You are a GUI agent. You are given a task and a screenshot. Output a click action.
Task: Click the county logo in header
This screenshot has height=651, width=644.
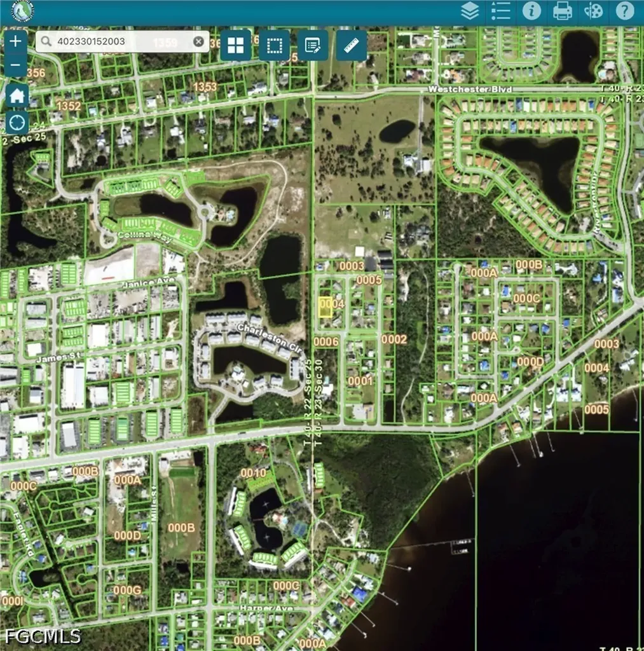pos(22,11)
